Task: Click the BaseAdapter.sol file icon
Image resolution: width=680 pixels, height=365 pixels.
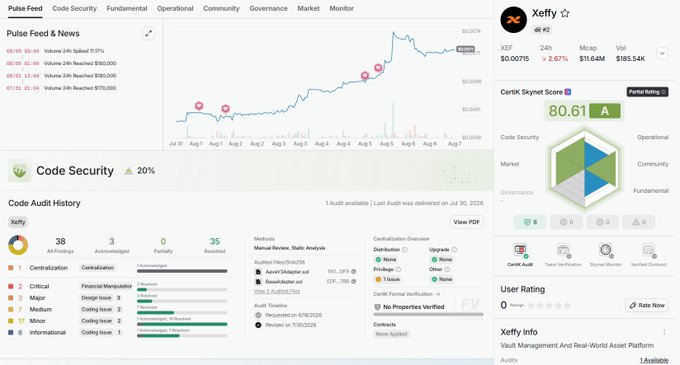Action: point(258,281)
